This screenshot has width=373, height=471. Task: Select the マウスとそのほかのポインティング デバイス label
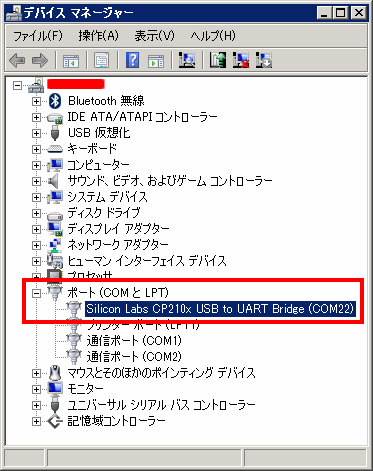click(x=161, y=373)
